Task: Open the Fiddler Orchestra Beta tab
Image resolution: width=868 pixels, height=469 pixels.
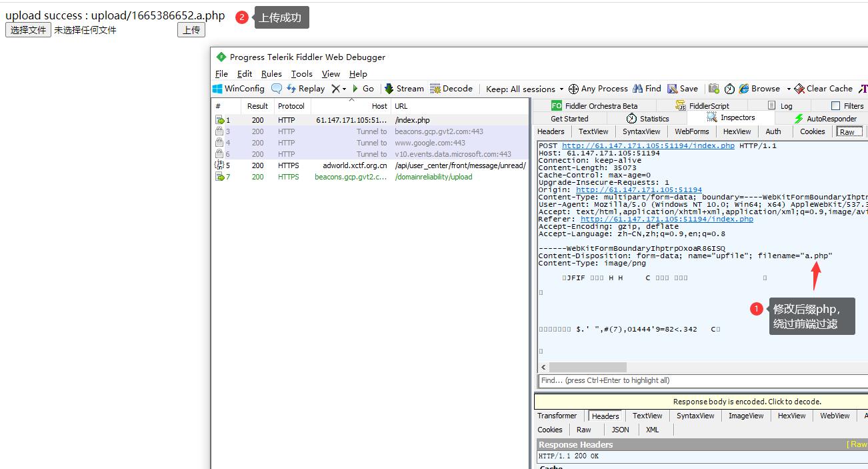Action: click(x=595, y=105)
